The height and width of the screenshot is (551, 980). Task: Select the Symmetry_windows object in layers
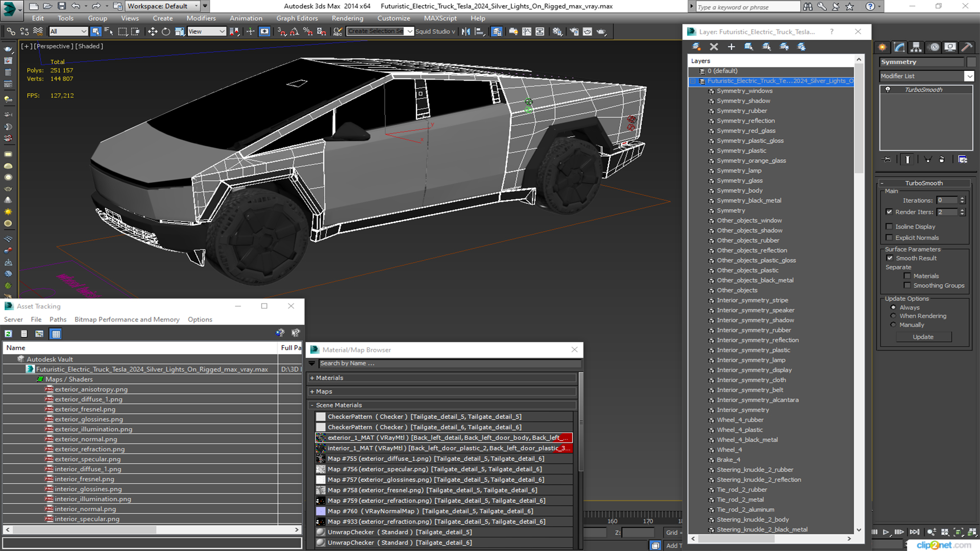(x=744, y=91)
